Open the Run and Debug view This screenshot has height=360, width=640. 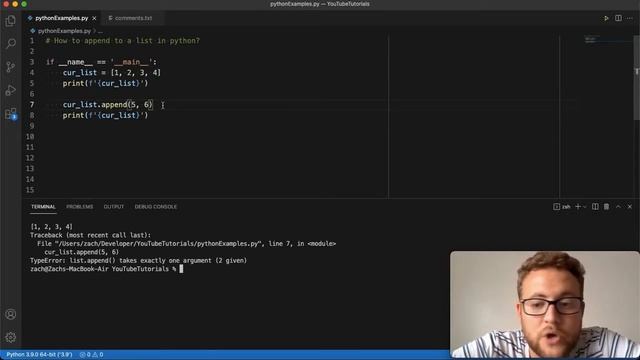pos(11,90)
